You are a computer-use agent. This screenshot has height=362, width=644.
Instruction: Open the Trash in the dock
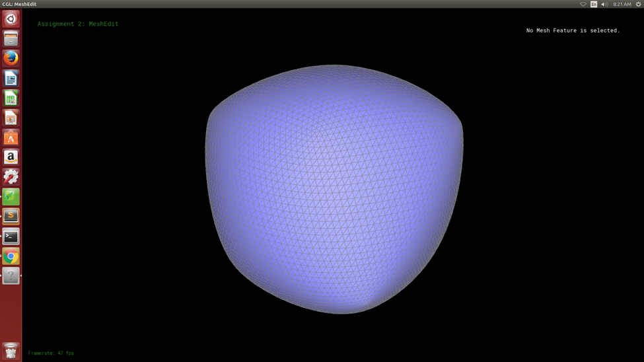tap(11, 351)
